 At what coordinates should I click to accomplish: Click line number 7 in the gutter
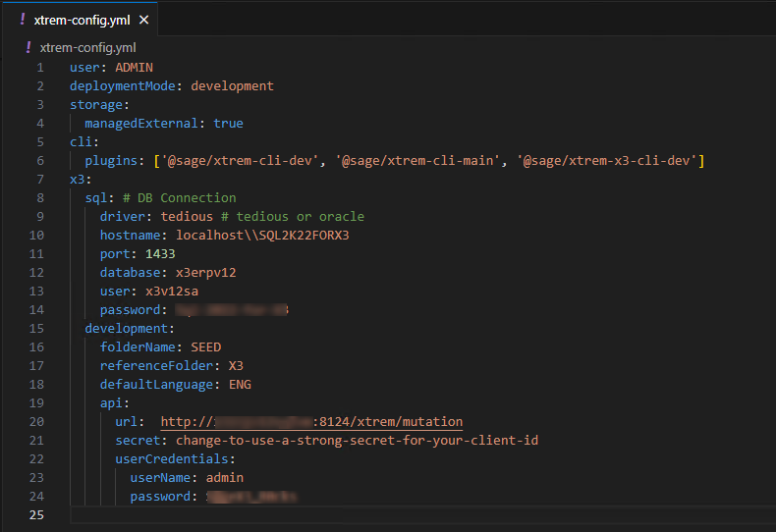click(39, 180)
